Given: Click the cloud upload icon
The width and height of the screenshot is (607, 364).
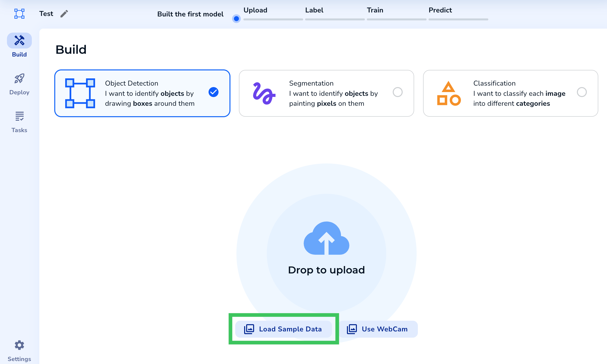Looking at the screenshot, I should point(326,238).
